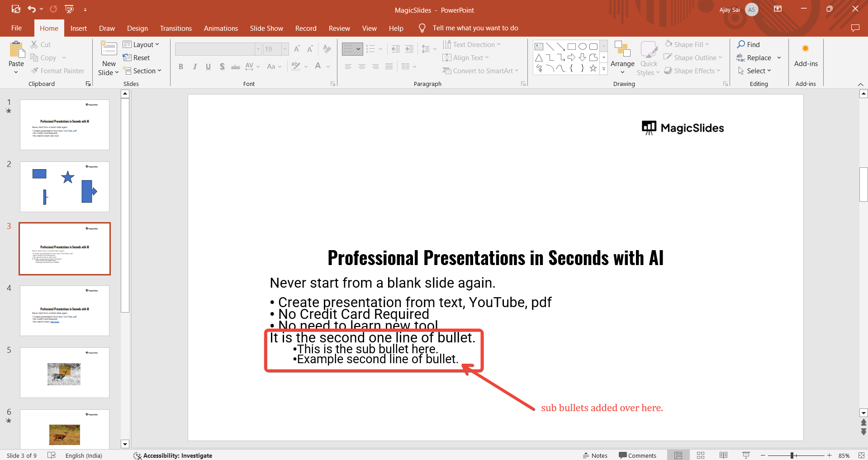Image resolution: width=868 pixels, height=460 pixels.
Task: Insert a New Slide
Action: pyautogui.click(x=109, y=49)
